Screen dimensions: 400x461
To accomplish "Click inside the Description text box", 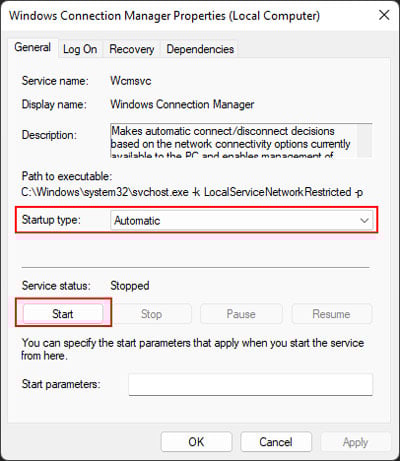I will click(233, 140).
